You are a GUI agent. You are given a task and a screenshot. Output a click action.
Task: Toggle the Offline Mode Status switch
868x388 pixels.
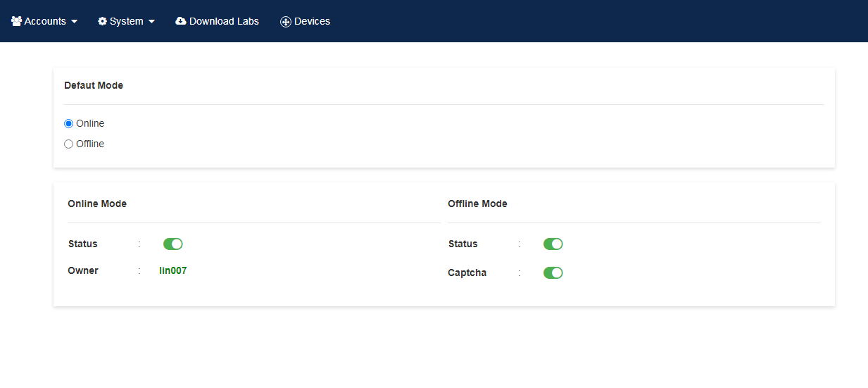(553, 244)
